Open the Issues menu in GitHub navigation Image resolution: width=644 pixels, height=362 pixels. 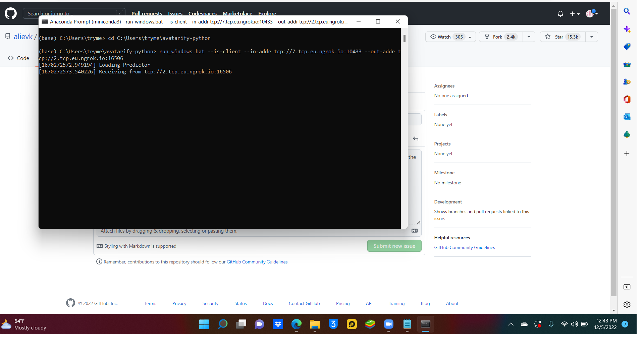pos(175,14)
